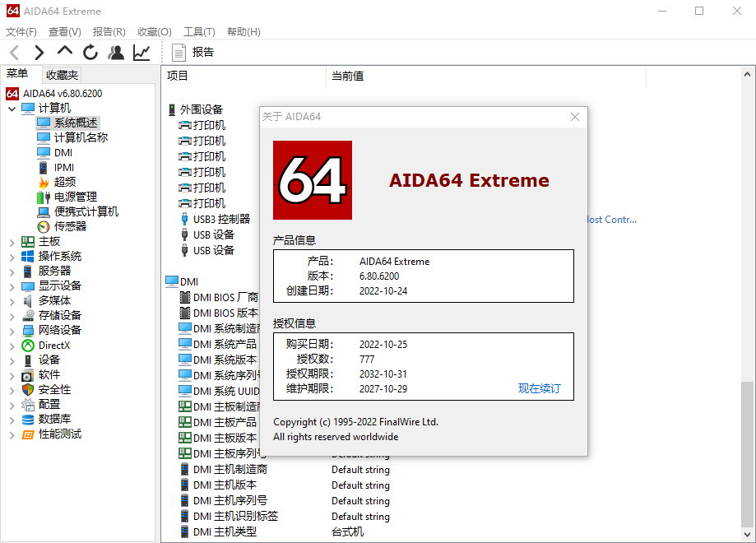Screen dimensions: 756x543
Task: Click the scrollbar down arrow in the report list
Action: tap(747, 534)
